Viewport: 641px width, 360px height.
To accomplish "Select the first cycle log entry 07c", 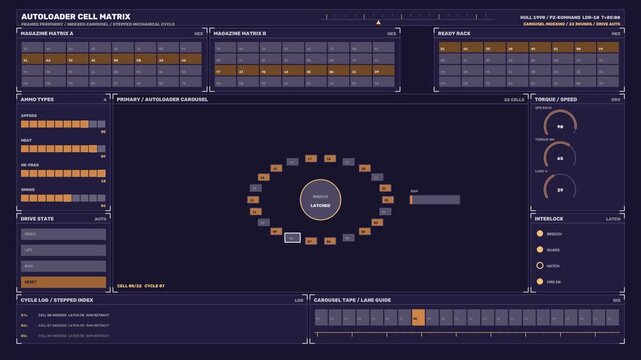I will click(x=65, y=315).
